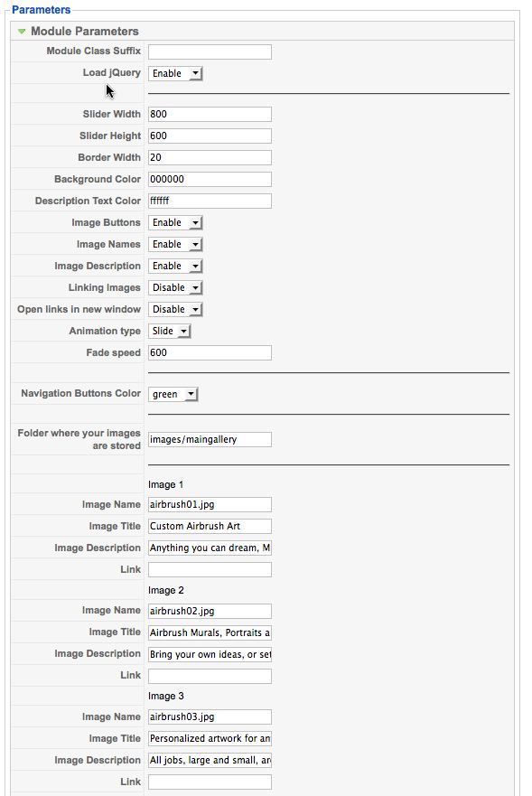532x796 pixels.
Task: Open the Linking Images dropdown
Action: click(x=175, y=288)
